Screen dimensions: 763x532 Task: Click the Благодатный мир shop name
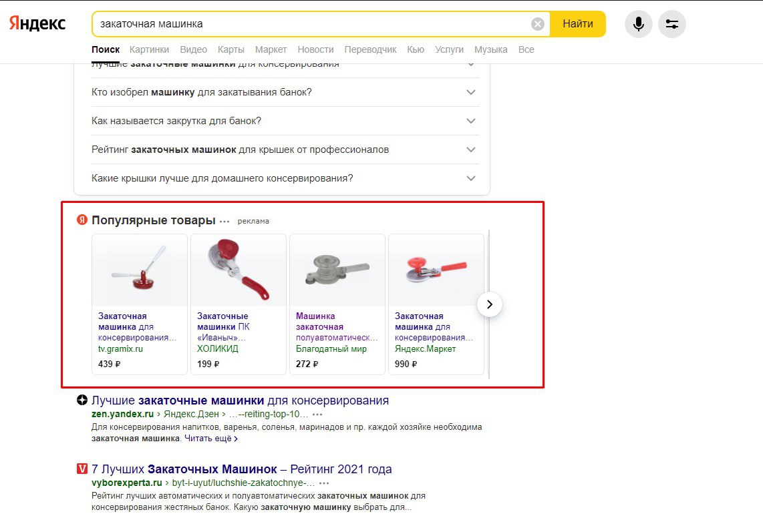pos(331,348)
